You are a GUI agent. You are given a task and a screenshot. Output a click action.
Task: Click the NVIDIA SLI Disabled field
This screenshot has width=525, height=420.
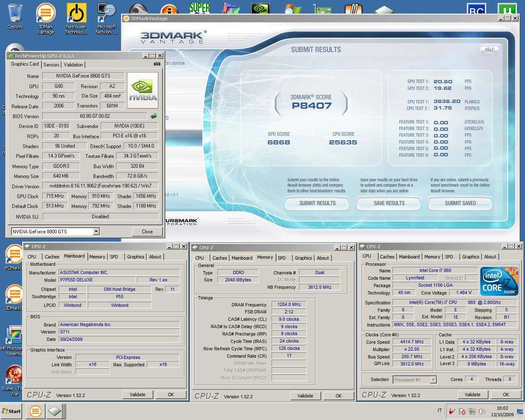[x=100, y=217]
